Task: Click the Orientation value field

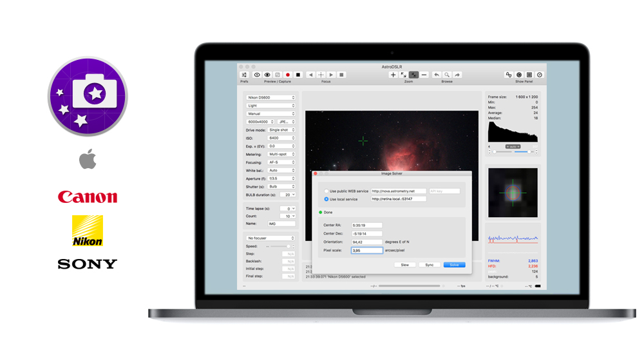Action: pyautogui.click(x=367, y=242)
